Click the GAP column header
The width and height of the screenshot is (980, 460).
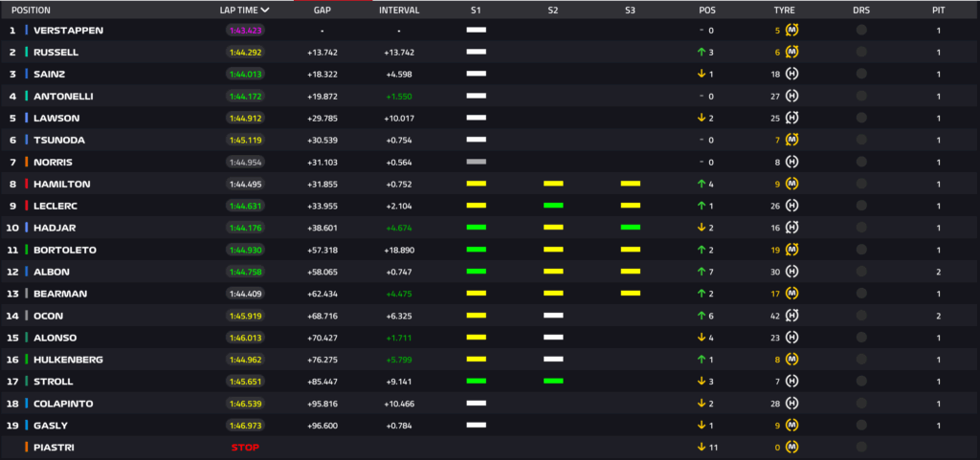[x=322, y=10]
